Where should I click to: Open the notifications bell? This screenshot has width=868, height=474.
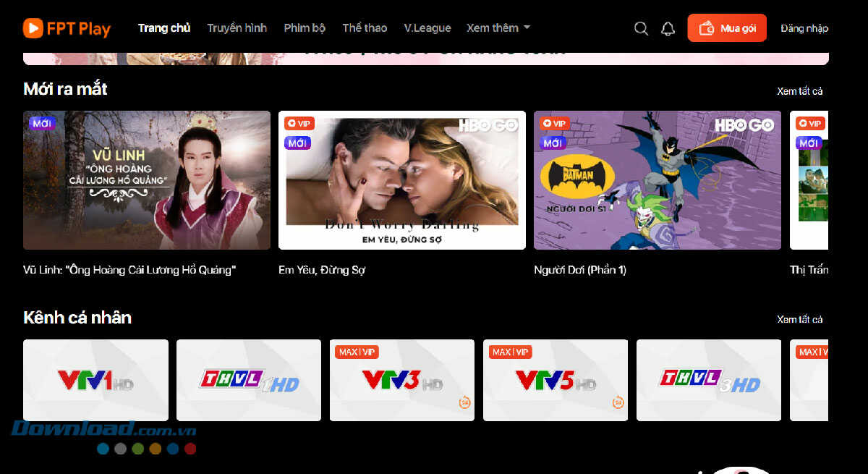click(x=667, y=28)
